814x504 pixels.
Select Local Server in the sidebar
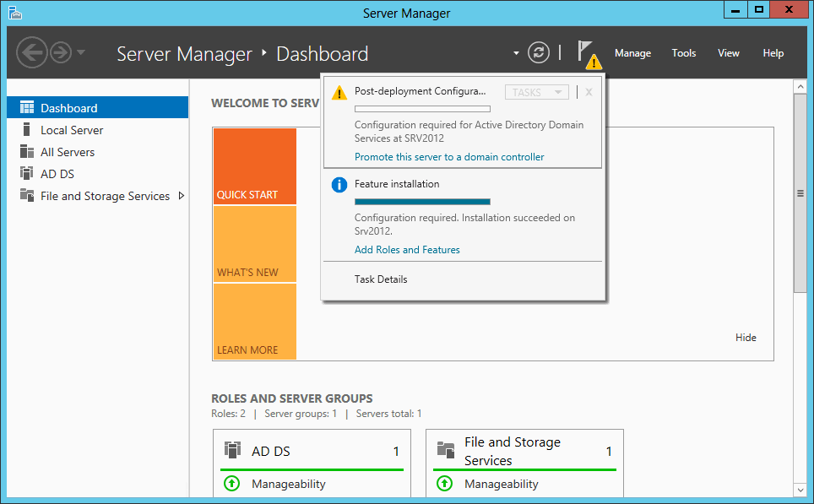pyautogui.click(x=98, y=130)
